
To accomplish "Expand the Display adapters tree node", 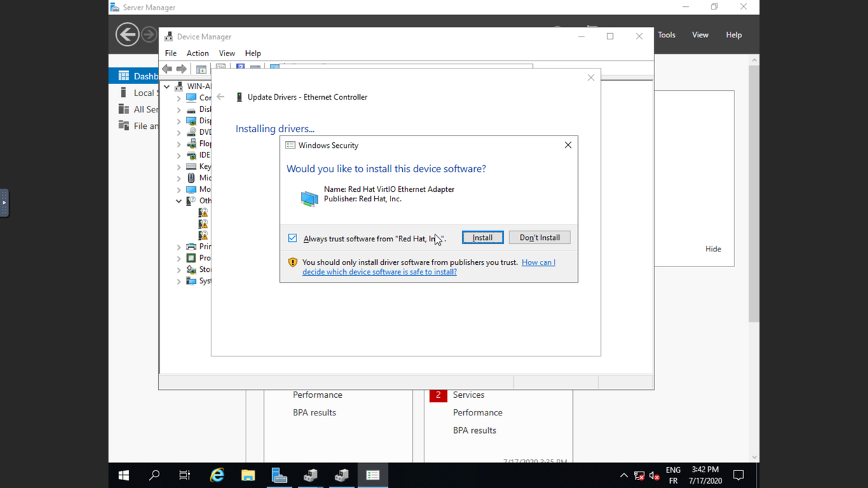I will coord(178,121).
